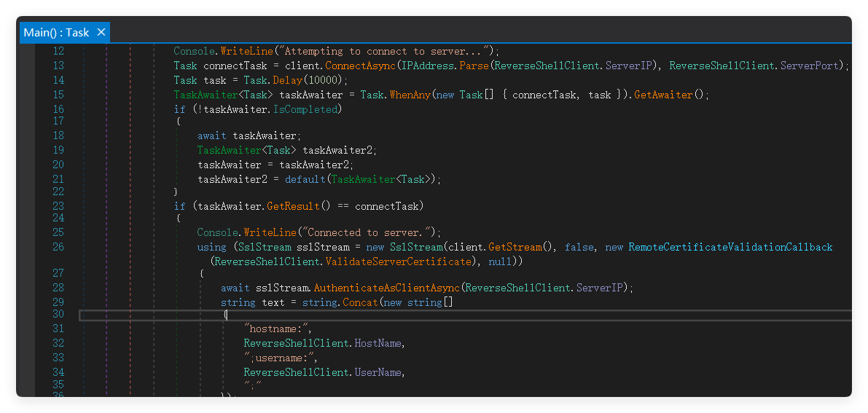Click AuthenticateAsClientAsync method on line 28

click(386, 288)
